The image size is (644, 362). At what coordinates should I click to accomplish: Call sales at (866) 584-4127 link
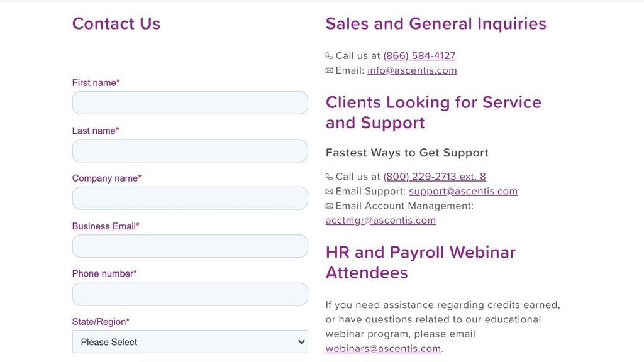pos(419,56)
